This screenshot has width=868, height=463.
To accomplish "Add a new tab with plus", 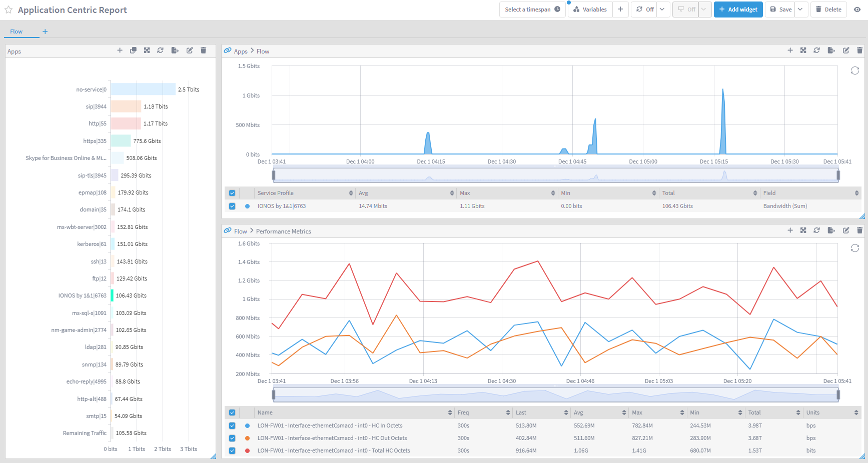I will point(45,31).
